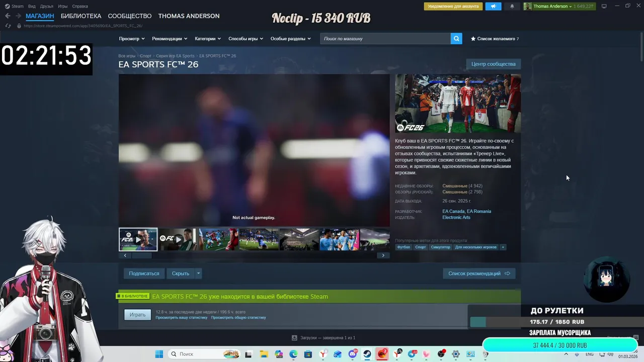Open the Electronic Arts publisher link
Image resolution: width=644 pixels, height=362 pixels.
point(456,218)
